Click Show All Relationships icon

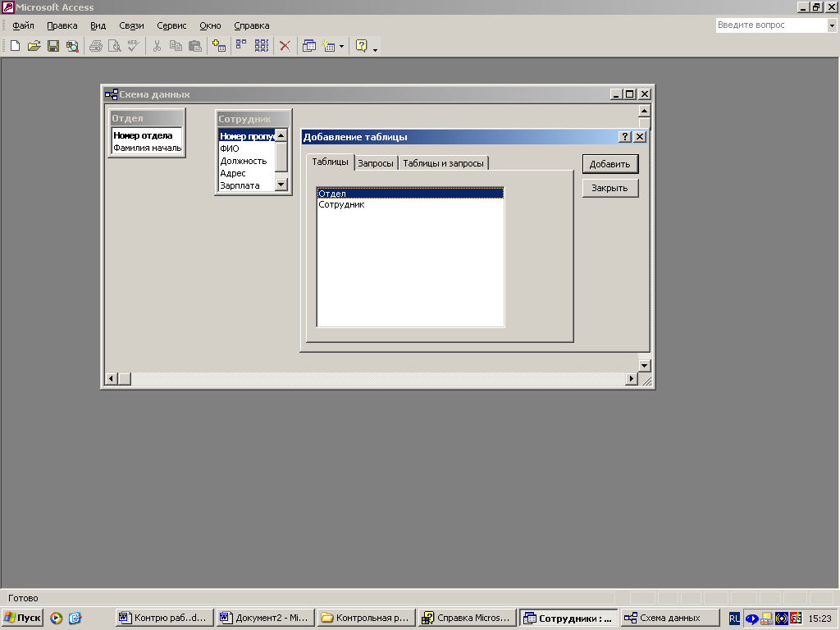click(262, 46)
